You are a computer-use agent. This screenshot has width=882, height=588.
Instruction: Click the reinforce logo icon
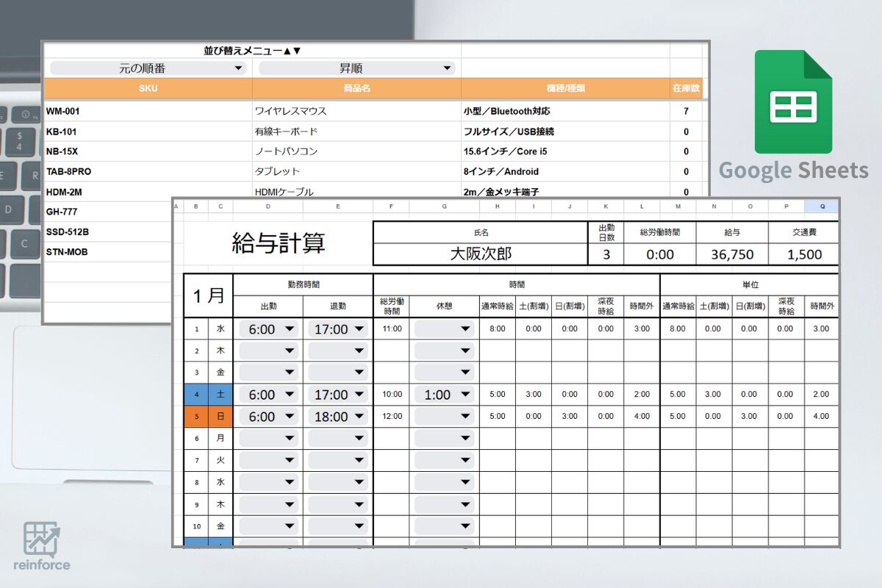pos(41,539)
